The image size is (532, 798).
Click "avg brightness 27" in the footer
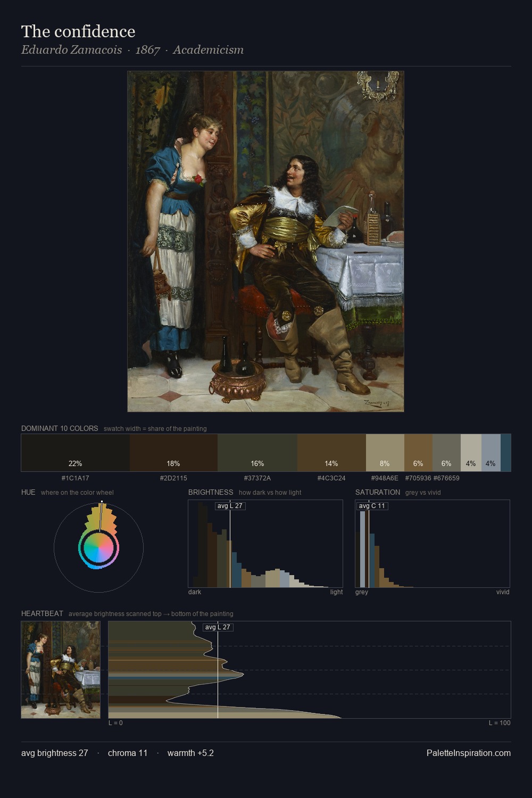coord(55,753)
